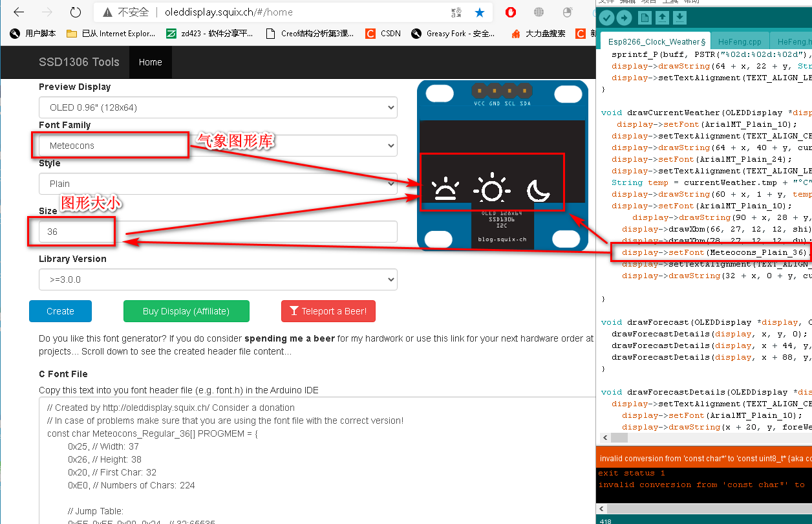Click the Arduino Upload arrow button
Viewport: 812px width, 524px height.
pos(624,18)
